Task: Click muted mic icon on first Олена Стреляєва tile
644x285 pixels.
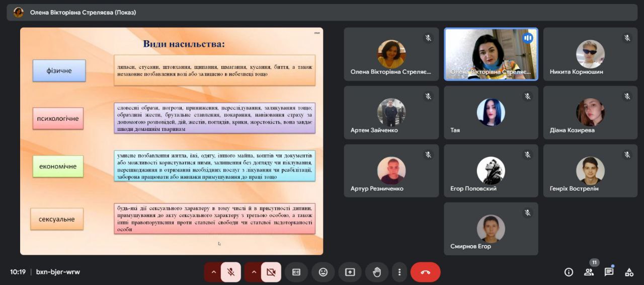Action: click(x=428, y=38)
